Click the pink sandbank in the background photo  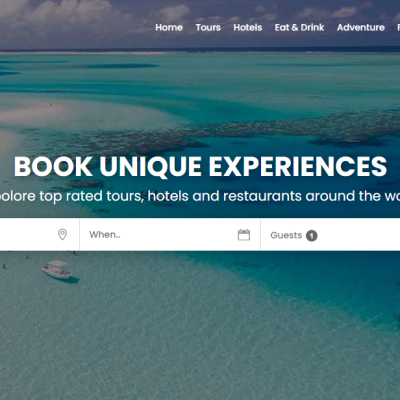tap(32, 112)
